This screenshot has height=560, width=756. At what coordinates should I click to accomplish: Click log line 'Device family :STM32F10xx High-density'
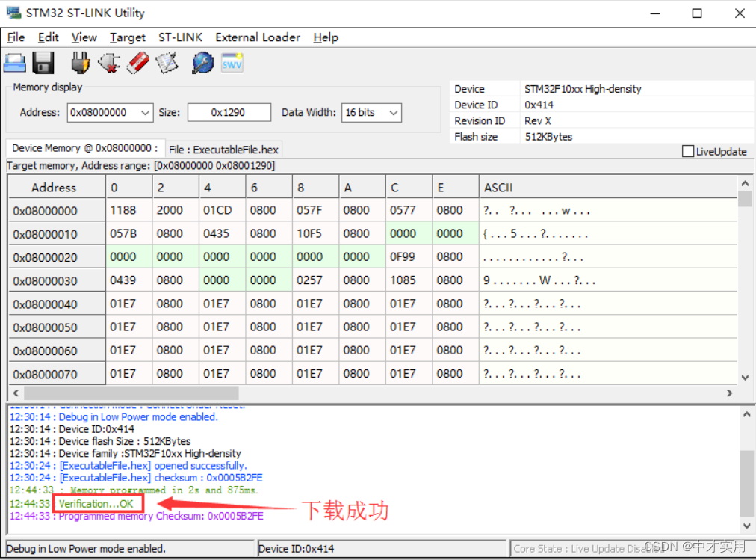(x=149, y=453)
